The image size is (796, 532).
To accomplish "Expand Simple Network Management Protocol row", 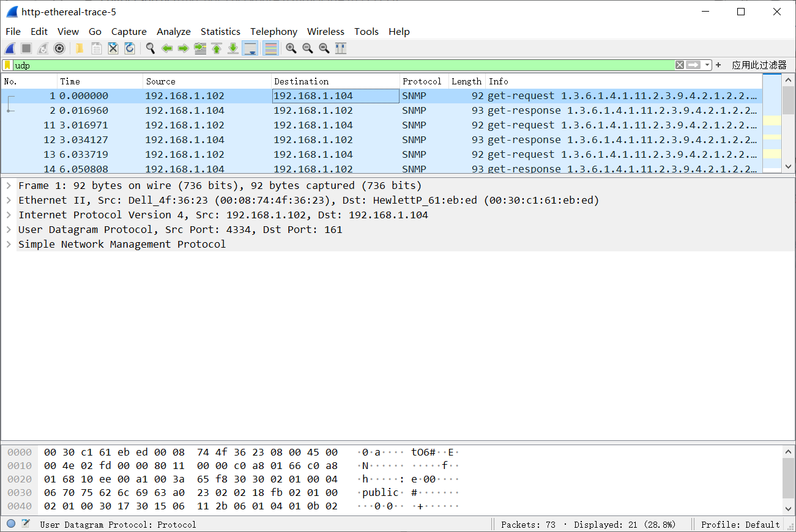I will pos(9,244).
